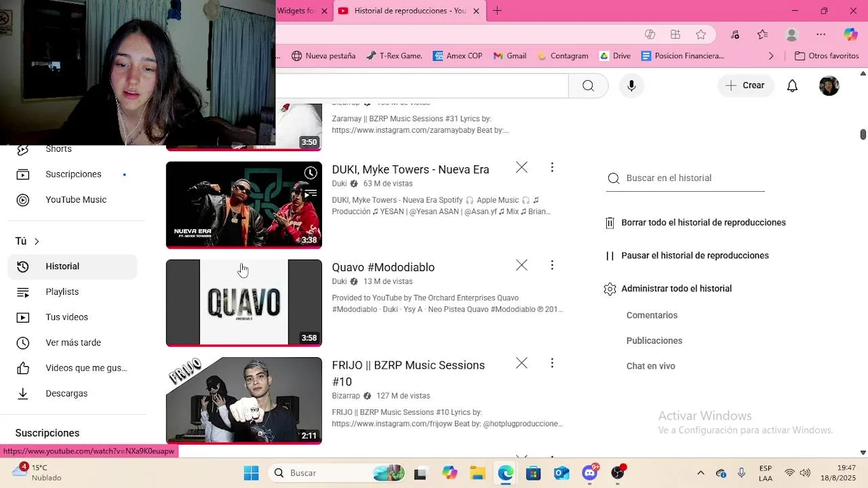Screen dimensions: 868x488
Task: Open Ver más tarde in sidebar
Action: [x=73, y=343]
